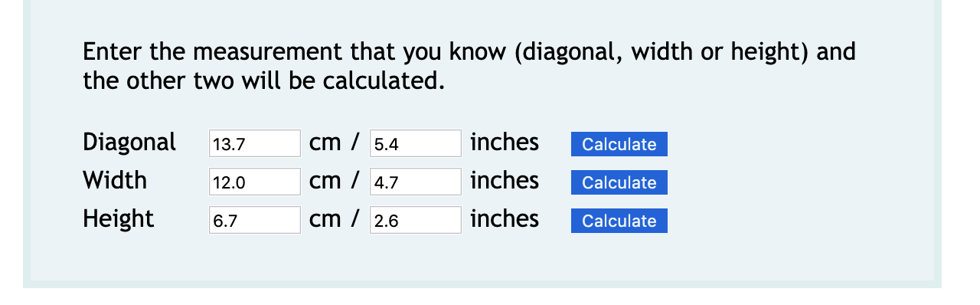Click the 'cm /' text in Diagonal row
The image size is (980, 305).
tap(335, 143)
